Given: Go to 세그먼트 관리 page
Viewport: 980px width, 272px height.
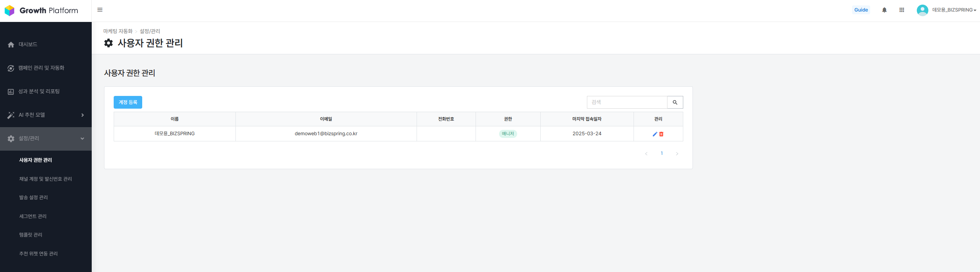Looking at the screenshot, I should 33,217.
